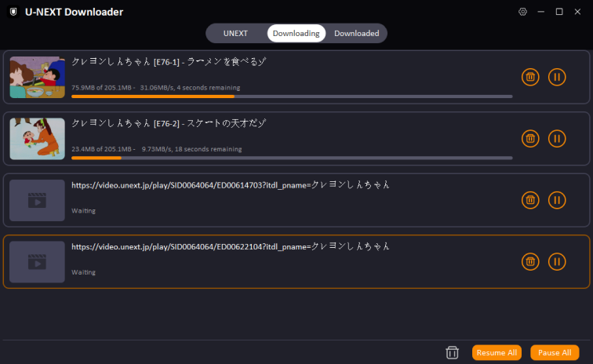Pause the E76-1 ramen episode download
The width and height of the screenshot is (593, 364).
coord(557,77)
